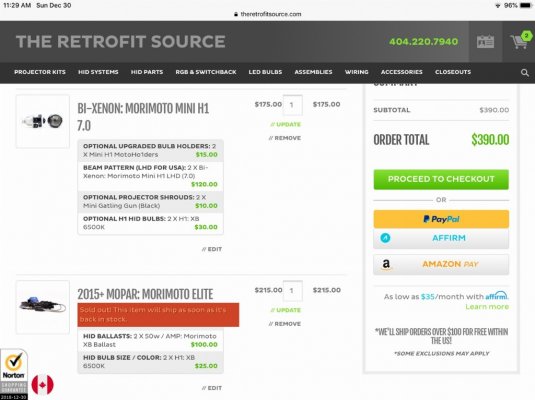Tap The Retrofit Source logo
Viewport: 535px width, 400px height.
pyautogui.click(x=120, y=42)
